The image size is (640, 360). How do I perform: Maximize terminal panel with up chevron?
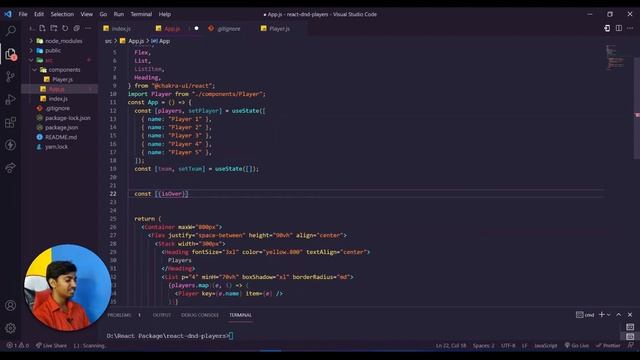[619, 315]
